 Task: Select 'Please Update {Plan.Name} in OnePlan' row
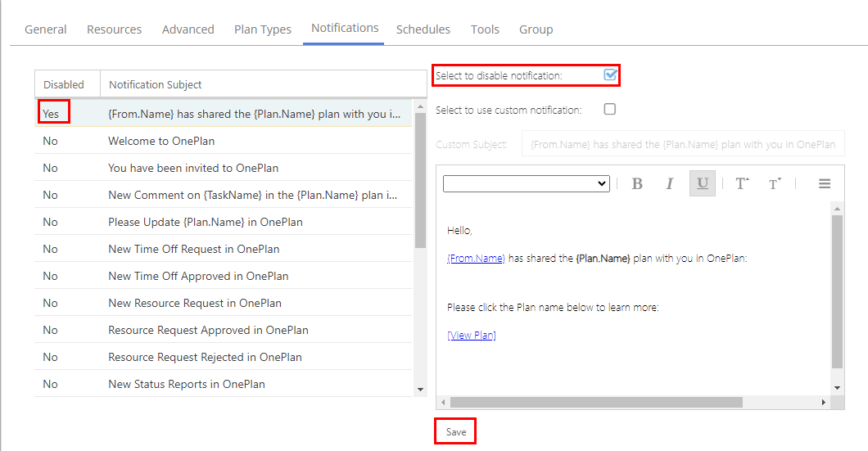tap(223, 222)
